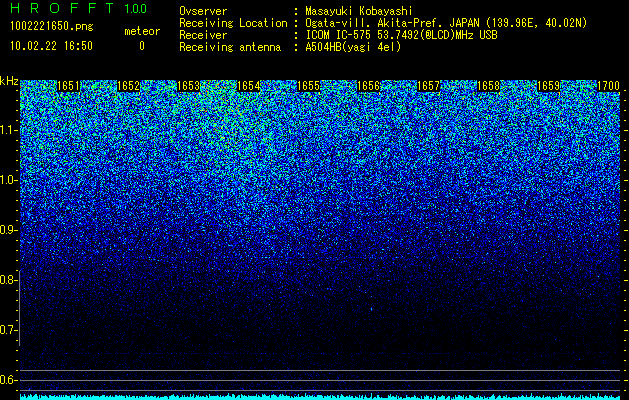Click the 0.9 frequency axis label
This screenshot has height=400, width=629.
point(8,230)
